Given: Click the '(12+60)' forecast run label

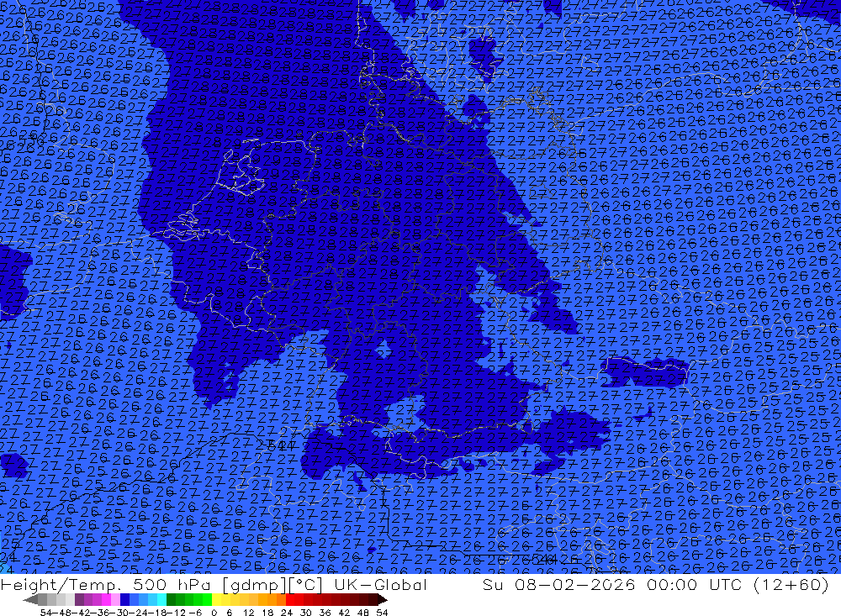Looking at the screenshot, I should click(791, 584).
